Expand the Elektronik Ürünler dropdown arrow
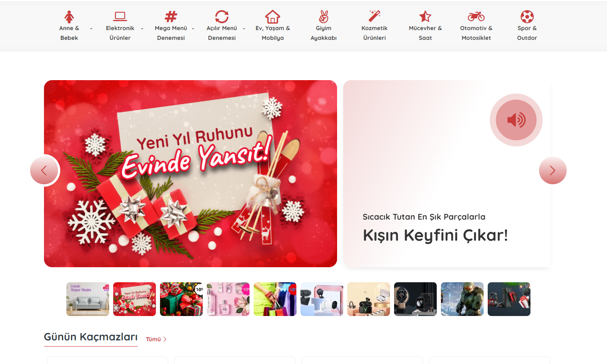 [x=142, y=28]
